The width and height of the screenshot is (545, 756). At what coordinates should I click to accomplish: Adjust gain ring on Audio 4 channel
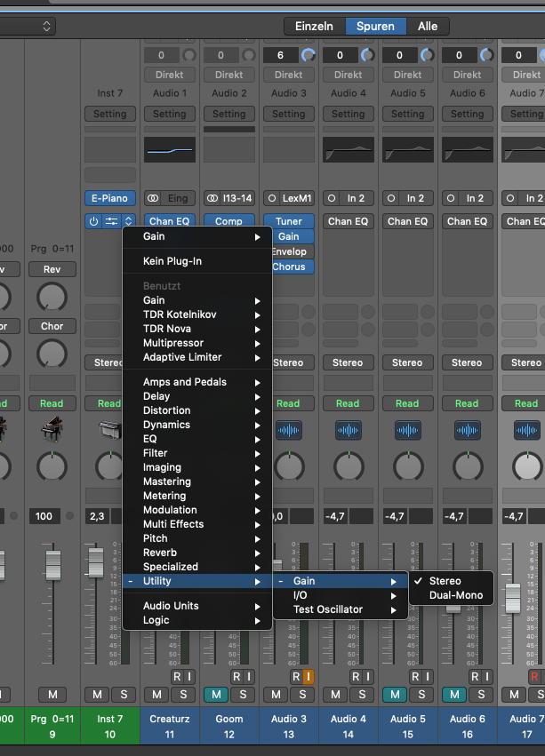point(367,55)
